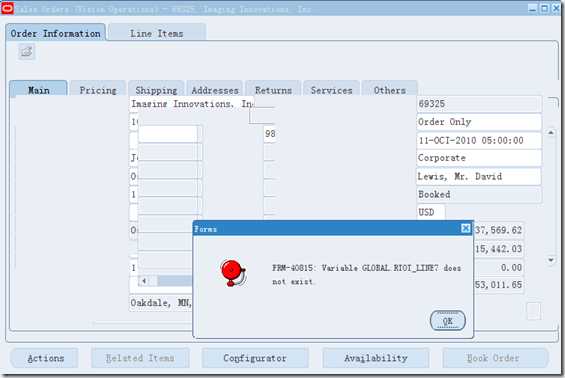
Task: Click the Corporate price list field
Action: pyautogui.click(x=479, y=158)
